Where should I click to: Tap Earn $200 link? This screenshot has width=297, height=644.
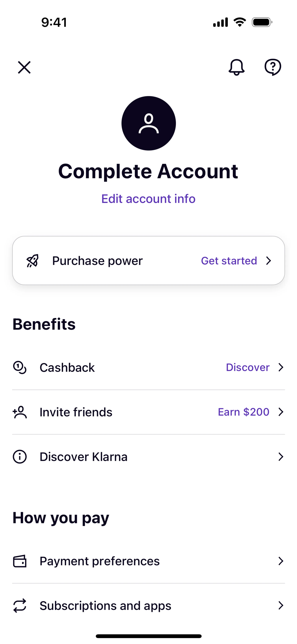pos(243,412)
